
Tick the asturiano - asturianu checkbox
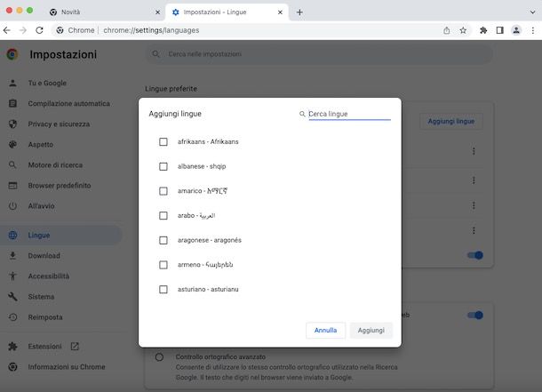click(163, 289)
